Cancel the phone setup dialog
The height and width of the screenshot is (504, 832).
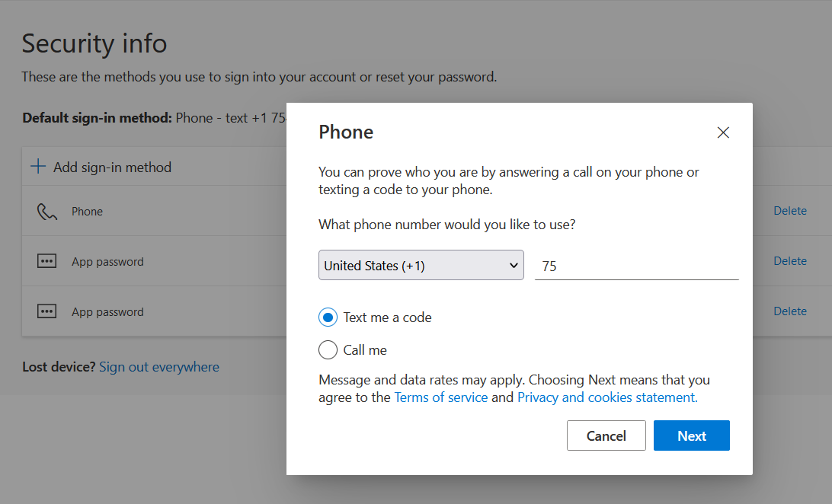(x=606, y=435)
